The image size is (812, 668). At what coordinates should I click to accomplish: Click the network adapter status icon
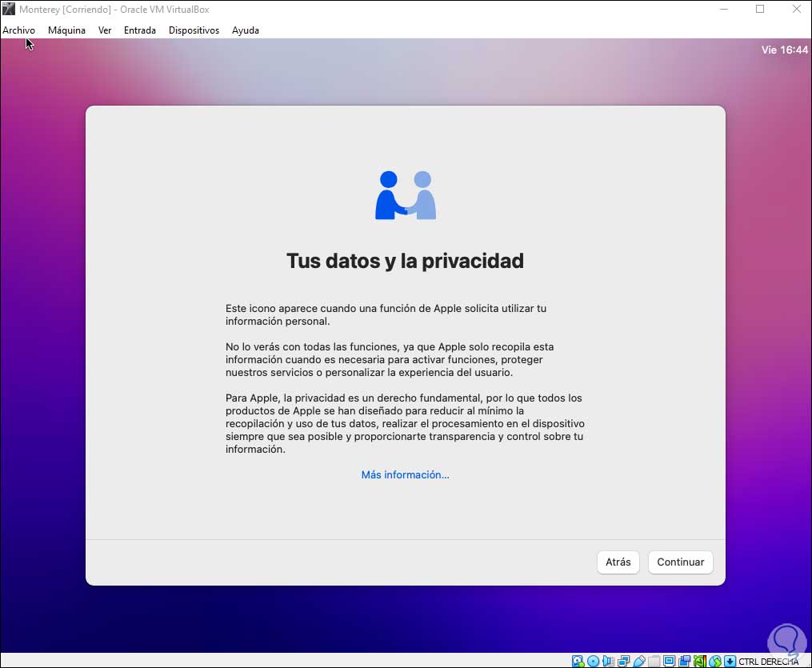[x=623, y=662]
